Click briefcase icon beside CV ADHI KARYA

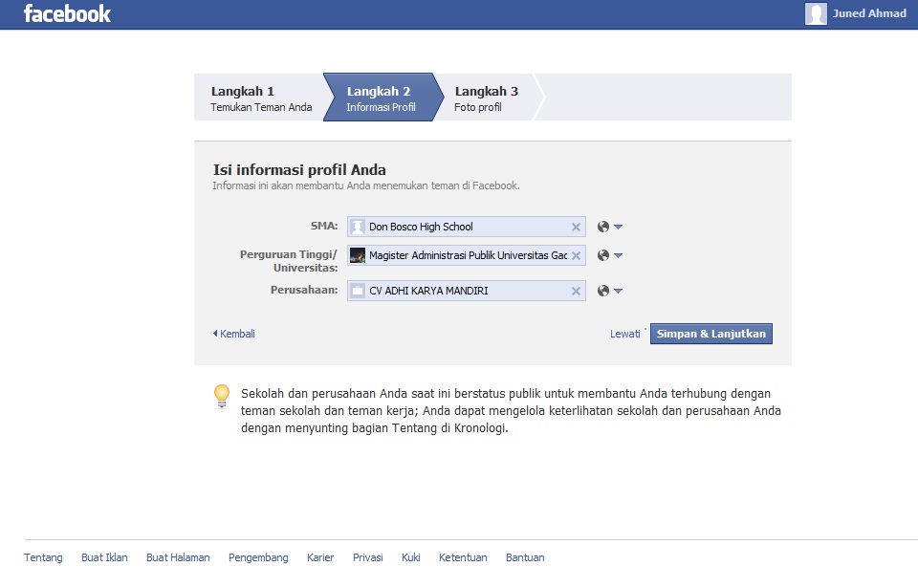pos(357,291)
